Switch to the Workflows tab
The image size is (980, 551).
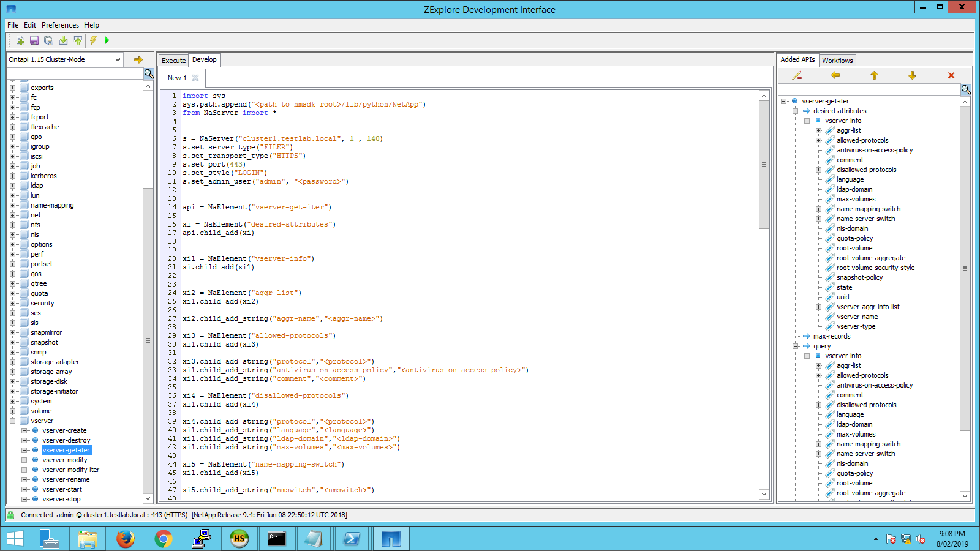point(837,60)
